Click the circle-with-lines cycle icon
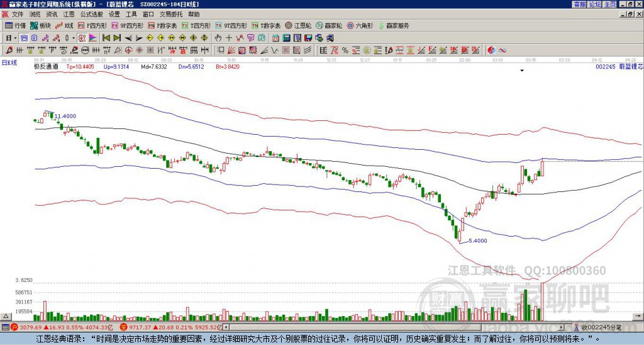The width and height of the screenshot is (644, 345). tap(85, 50)
